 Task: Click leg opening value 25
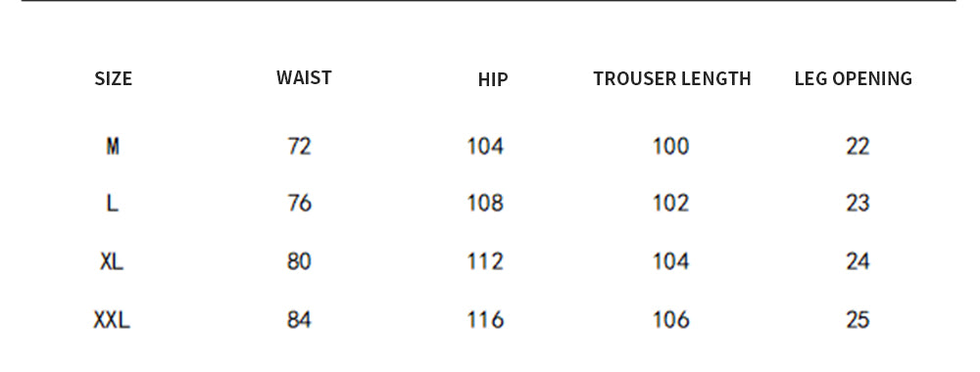pyautogui.click(x=857, y=319)
